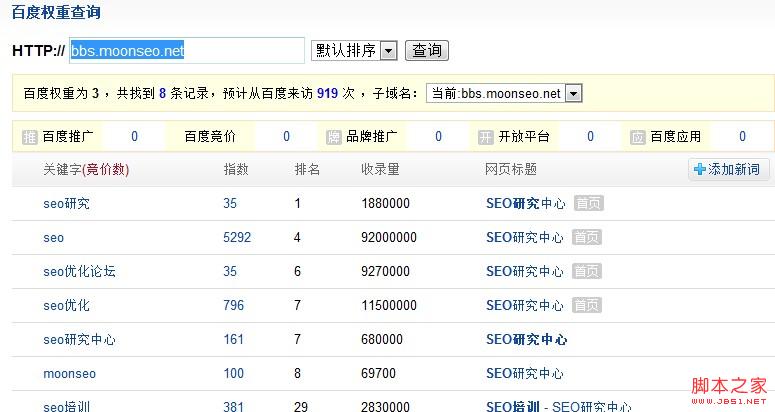Open page title link in seo研究 row
This screenshot has width=775, height=412.
(x=526, y=204)
